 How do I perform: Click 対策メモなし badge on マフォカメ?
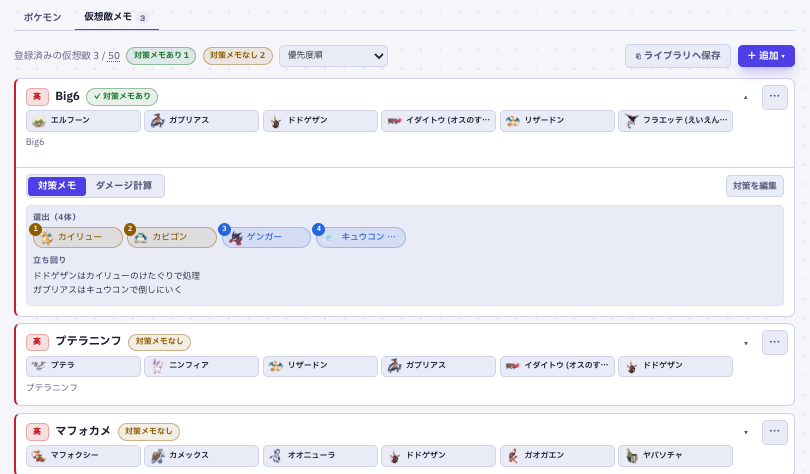click(149, 432)
